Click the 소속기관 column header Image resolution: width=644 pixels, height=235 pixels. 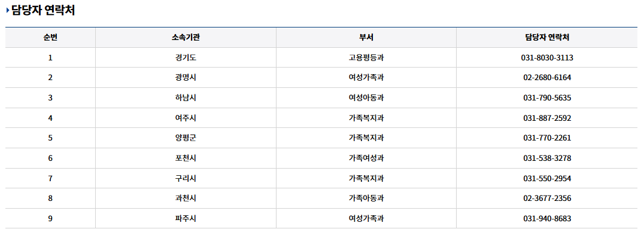pos(186,38)
